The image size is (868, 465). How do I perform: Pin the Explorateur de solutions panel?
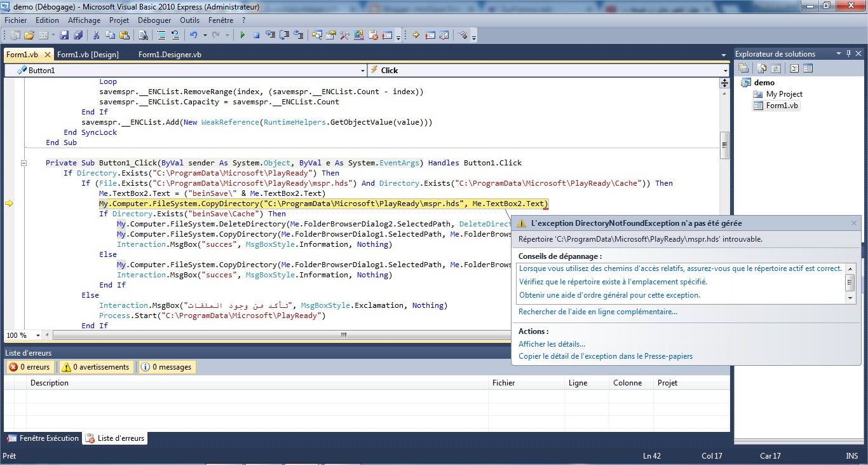pos(849,54)
